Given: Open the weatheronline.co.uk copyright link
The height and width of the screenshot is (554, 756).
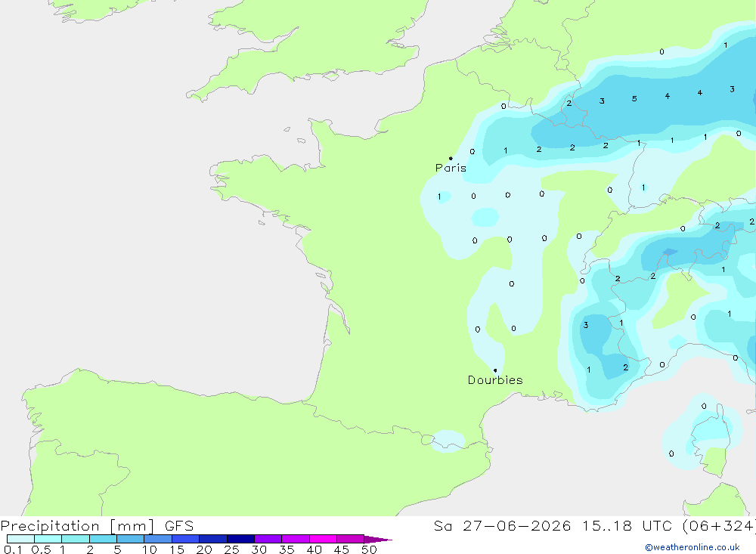Looking at the screenshot, I should pyautogui.click(x=692, y=547).
